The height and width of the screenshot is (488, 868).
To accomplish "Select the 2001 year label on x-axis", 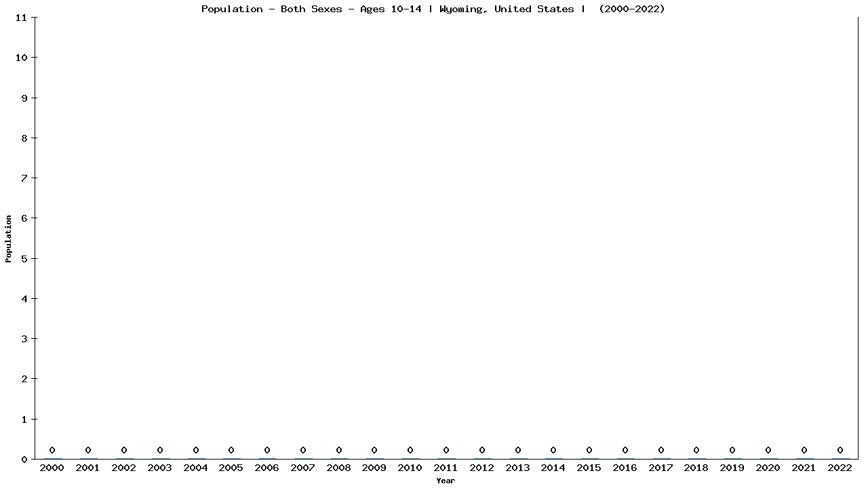I will click(x=88, y=468).
